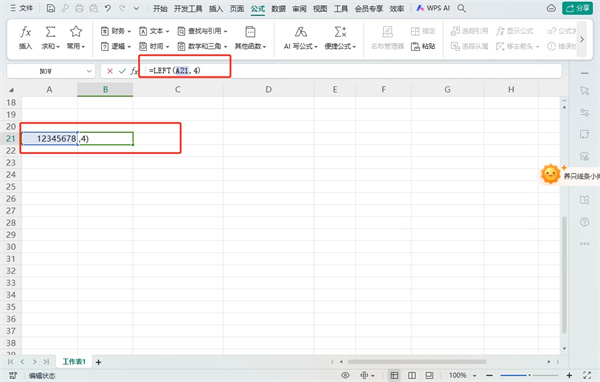The width and height of the screenshot is (600, 382).
Task: Click the zoom out minus button
Action: click(x=489, y=375)
